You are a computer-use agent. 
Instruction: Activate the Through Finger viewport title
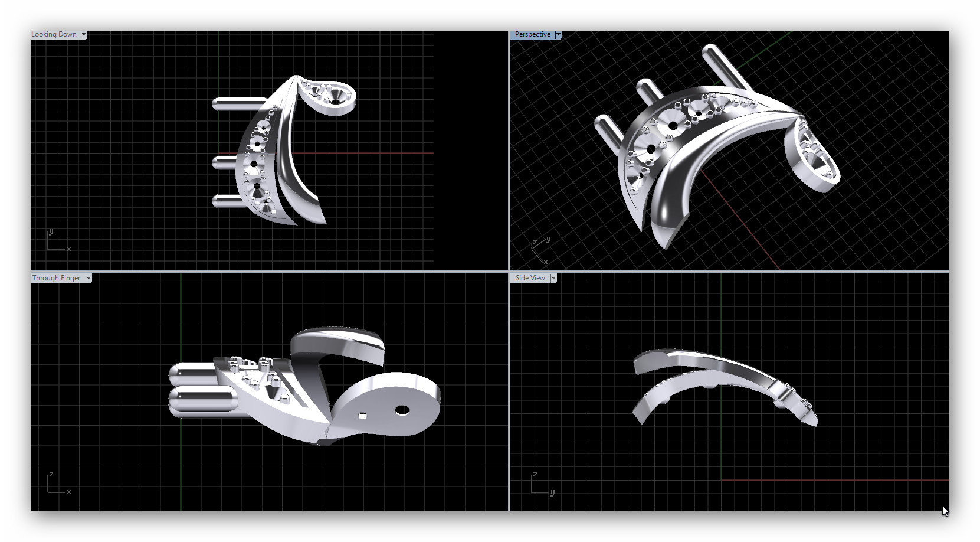(x=57, y=278)
